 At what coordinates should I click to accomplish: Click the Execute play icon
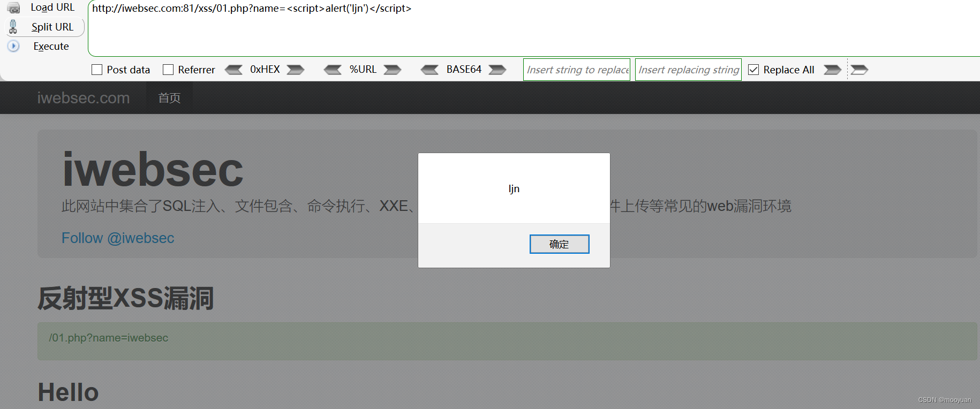[x=13, y=46]
